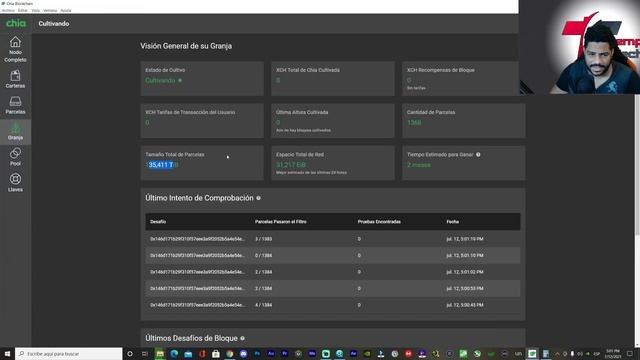The image size is (640, 360).
Task: Click info icon next to Tiempo Estimado para Ganar
Action: (x=478, y=155)
